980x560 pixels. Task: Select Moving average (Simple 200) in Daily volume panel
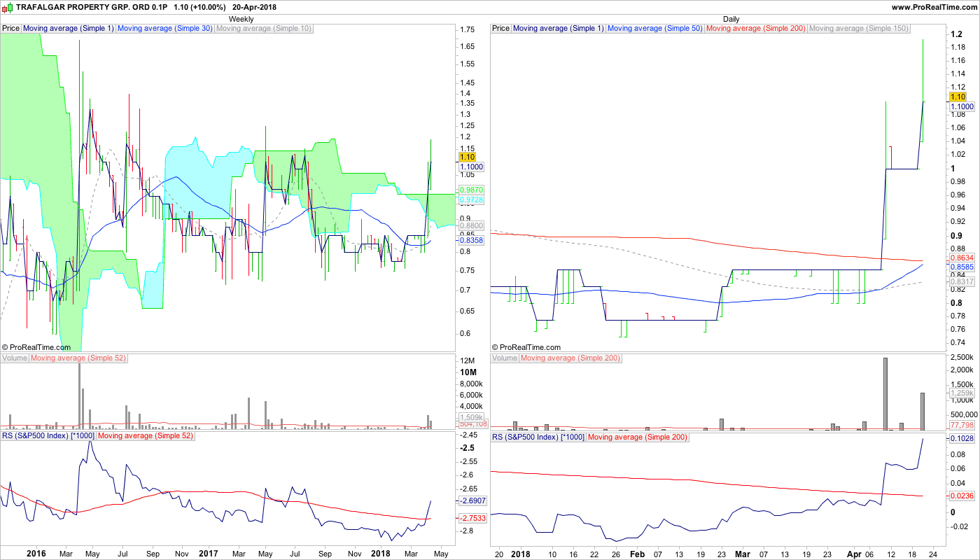(570, 358)
